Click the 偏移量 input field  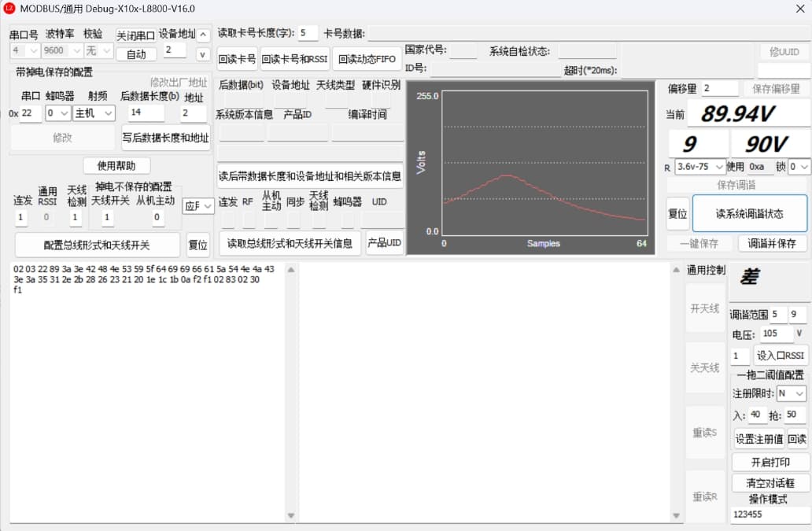tap(721, 88)
